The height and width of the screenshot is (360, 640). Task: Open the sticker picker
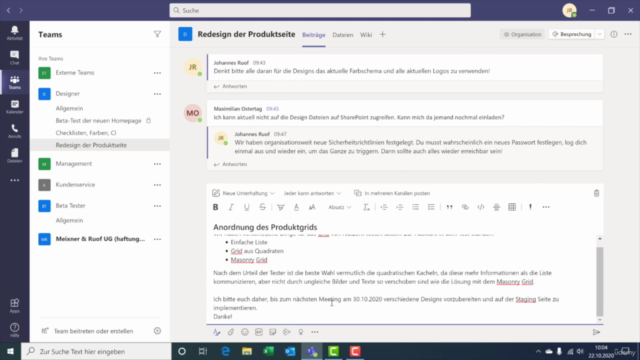click(x=273, y=332)
